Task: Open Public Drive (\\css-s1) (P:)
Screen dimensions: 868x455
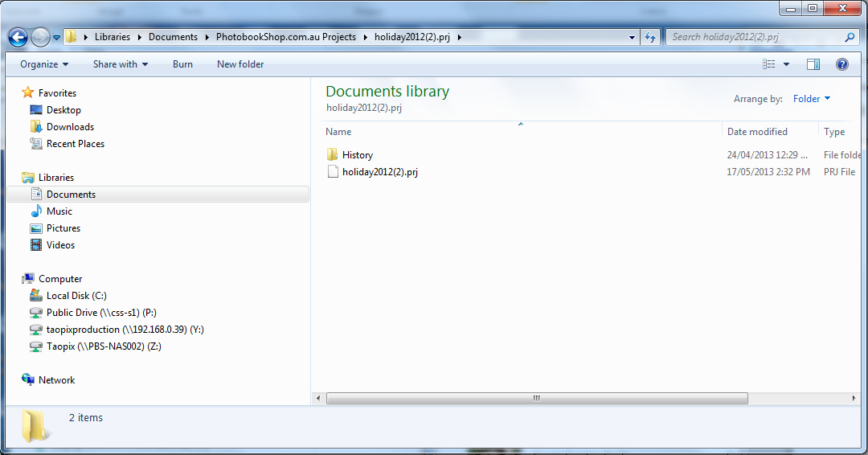Action: tap(101, 313)
